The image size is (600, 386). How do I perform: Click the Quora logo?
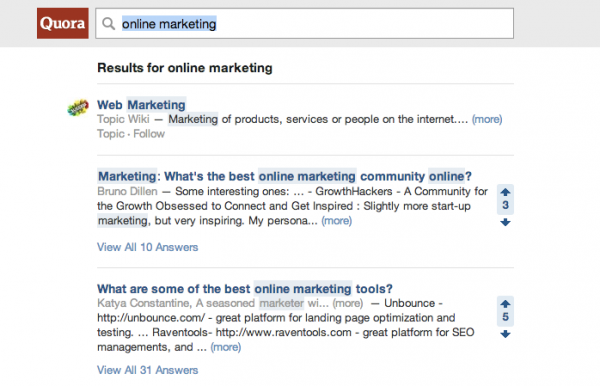pyautogui.click(x=63, y=23)
